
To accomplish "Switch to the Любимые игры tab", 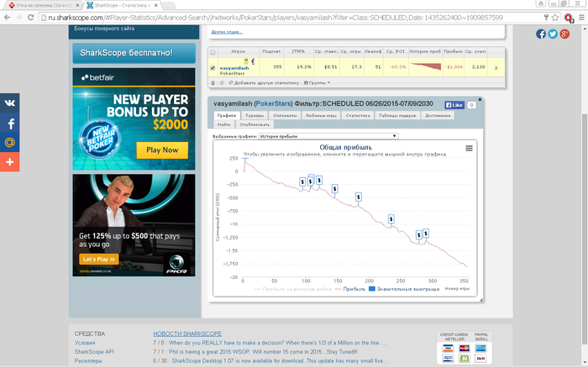I will pos(321,116).
